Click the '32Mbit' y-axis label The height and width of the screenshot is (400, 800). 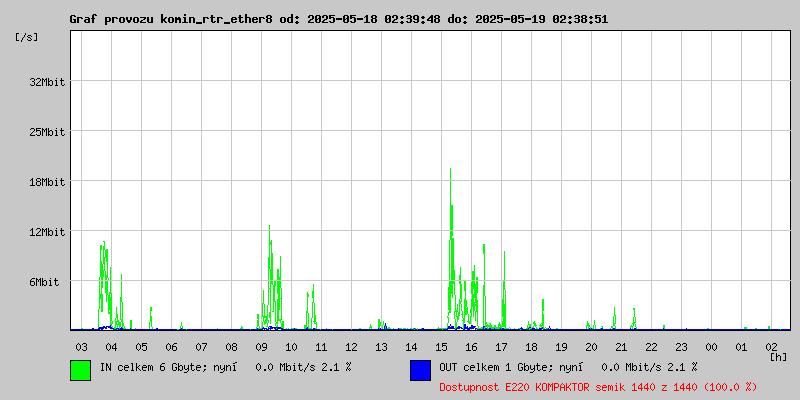click(x=47, y=82)
